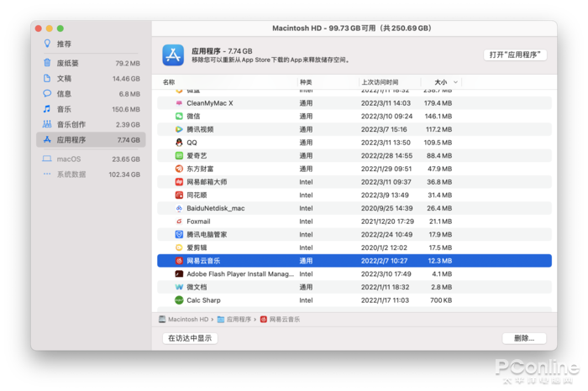Click the 废纸篓 trash icon in sidebar
This screenshot has width=588, height=391.
(x=47, y=63)
